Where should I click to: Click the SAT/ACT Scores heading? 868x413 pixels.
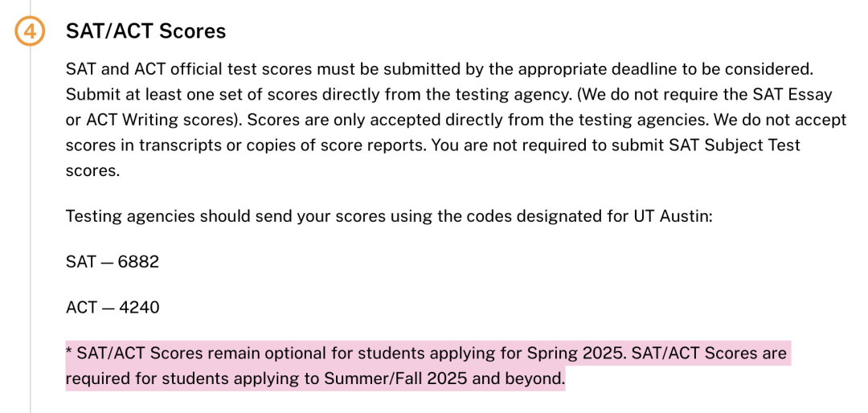click(145, 31)
